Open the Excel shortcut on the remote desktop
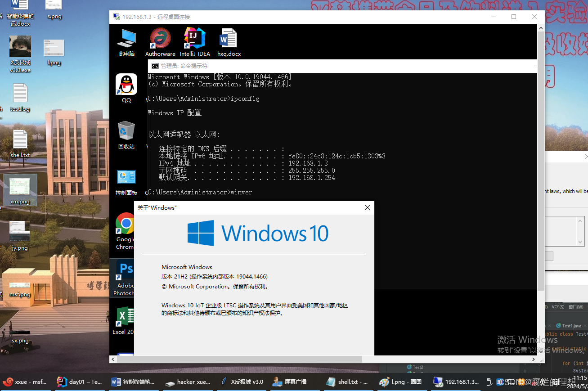The height and width of the screenshot is (391, 588). [124, 320]
